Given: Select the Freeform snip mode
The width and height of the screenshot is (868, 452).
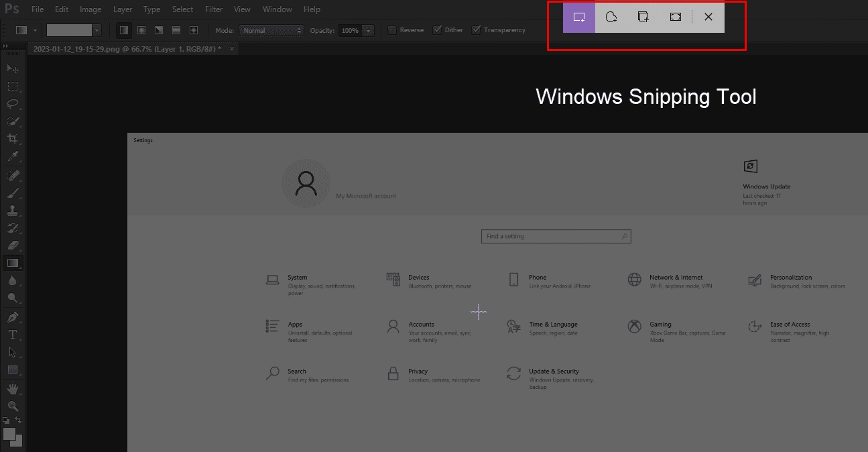Looking at the screenshot, I should (611, 17).
